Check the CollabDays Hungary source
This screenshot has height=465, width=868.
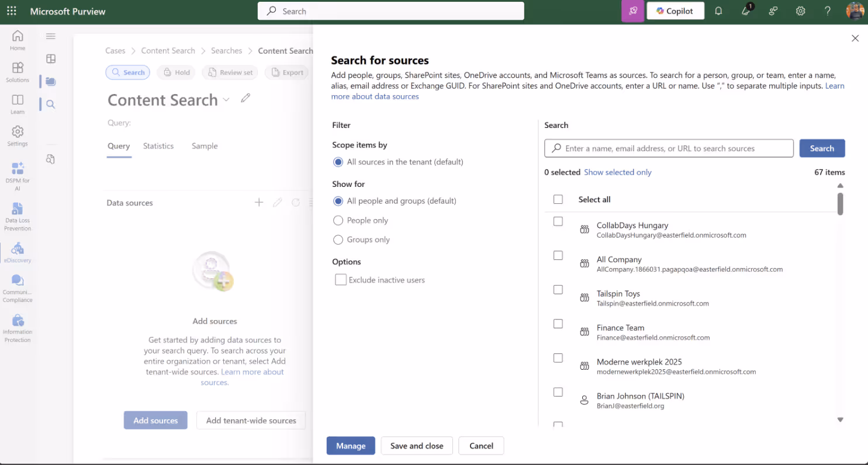[558, 221]
